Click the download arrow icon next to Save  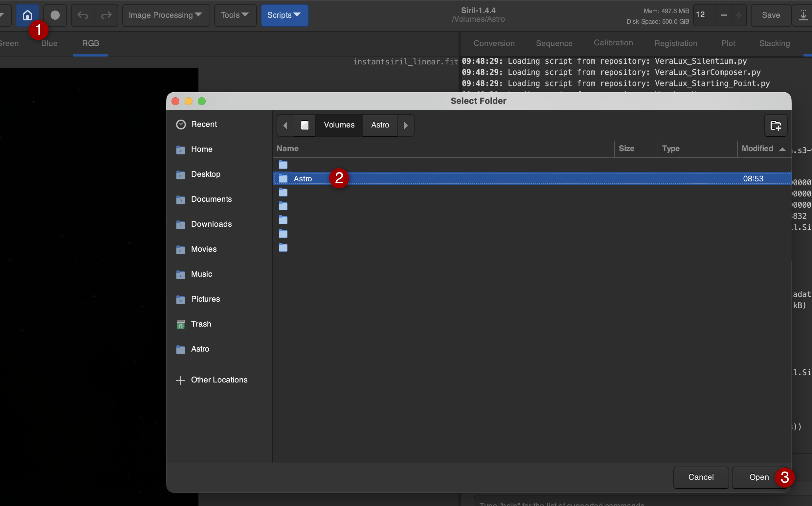pyautogui.click(x=802, y=15)
